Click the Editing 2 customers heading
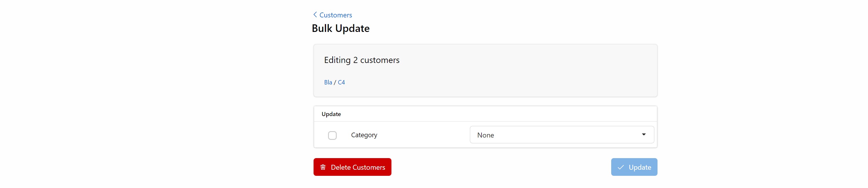Image resolution: width=868 pixels, height=188 pixels. (x=362, y=60)
